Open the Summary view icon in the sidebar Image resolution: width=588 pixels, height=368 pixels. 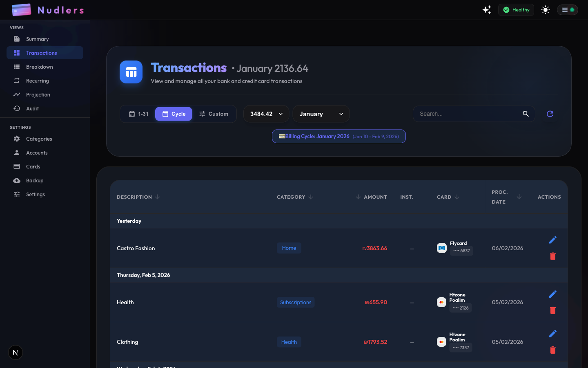[16, 39]
